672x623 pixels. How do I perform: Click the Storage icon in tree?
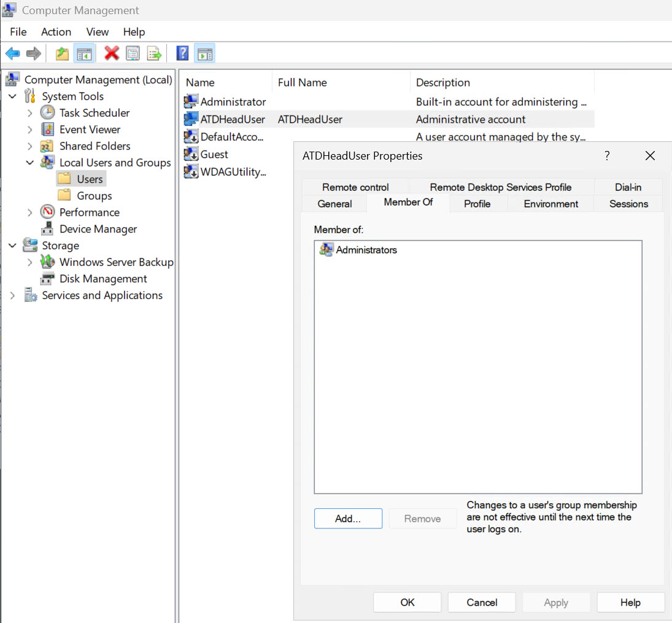[30, 246]
